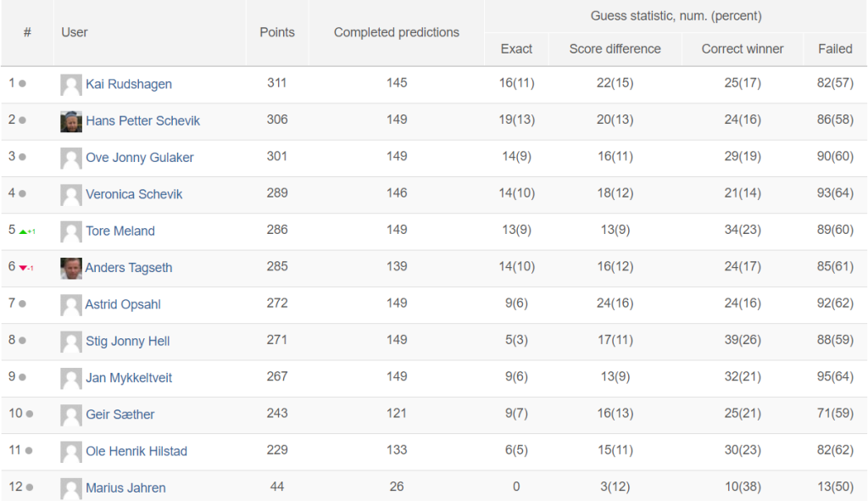
Task: Click Geir Sæther's avatar icon
Action: [71, 415]
